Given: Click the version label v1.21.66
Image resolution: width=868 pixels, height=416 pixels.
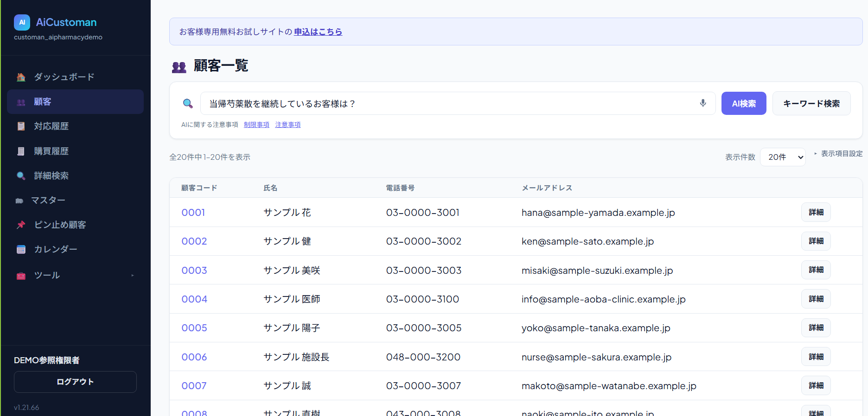Looking at the screenshot, I should 26,408.
